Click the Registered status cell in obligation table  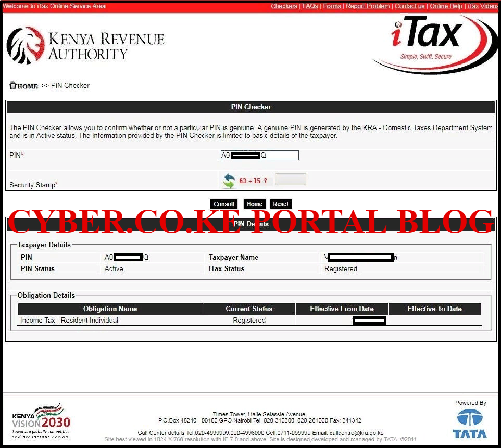pyautogui.click(x=249, y=321)
